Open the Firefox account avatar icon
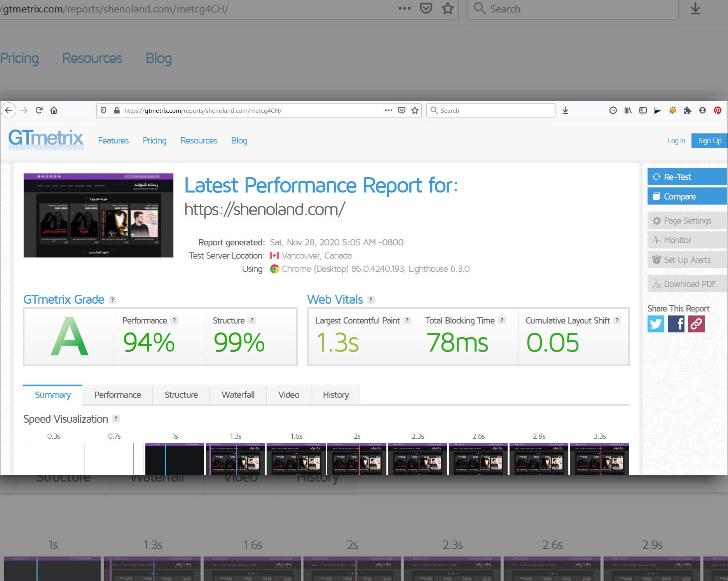Screen dimensions: 728x581 (702, 110)
